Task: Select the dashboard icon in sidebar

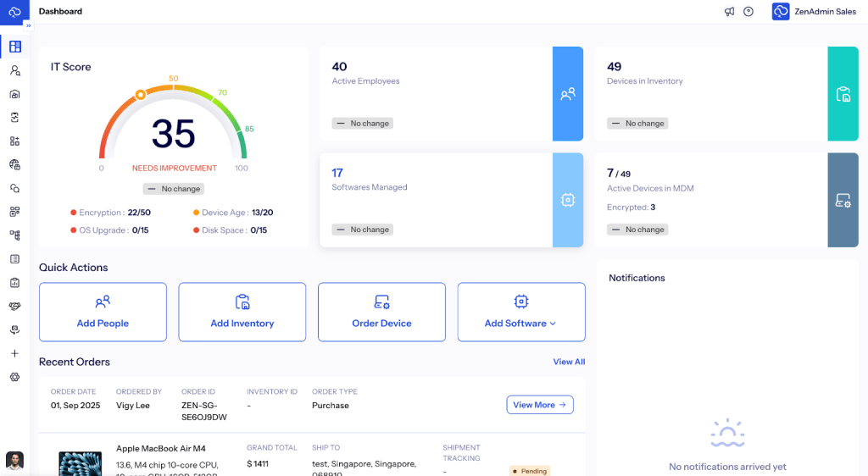Action: pyautogui.click(x=14, y=47)
